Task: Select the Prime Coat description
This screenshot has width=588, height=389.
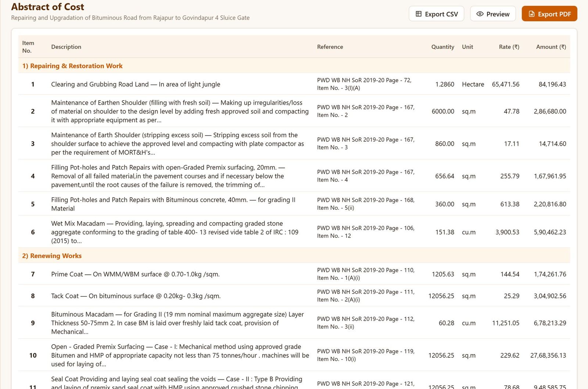Action: click(135, 274)
